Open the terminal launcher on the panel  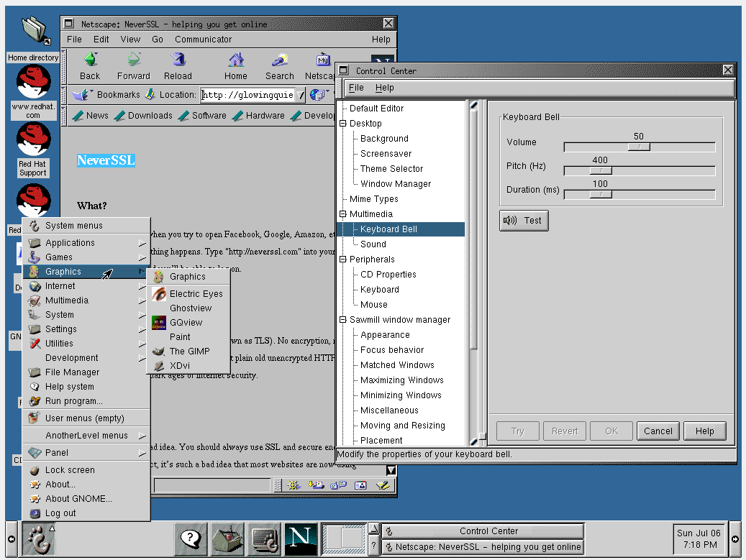tap(264, 539)
